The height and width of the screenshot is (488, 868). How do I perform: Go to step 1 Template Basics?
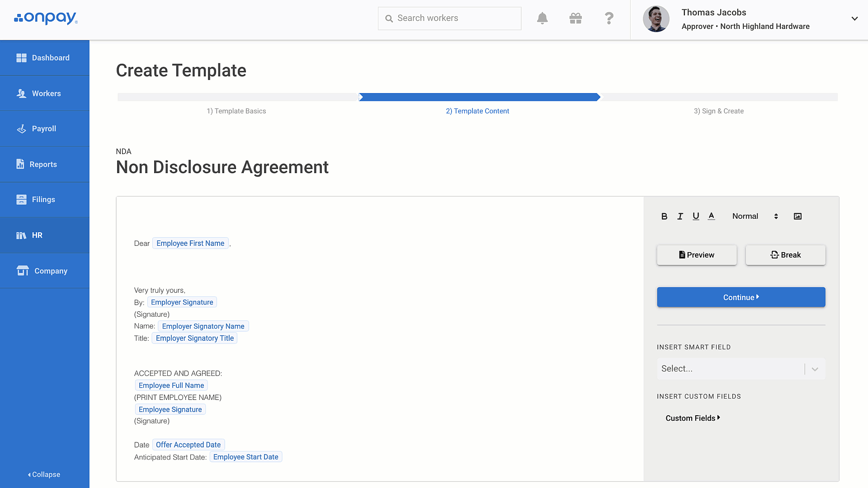coord(236,111)
